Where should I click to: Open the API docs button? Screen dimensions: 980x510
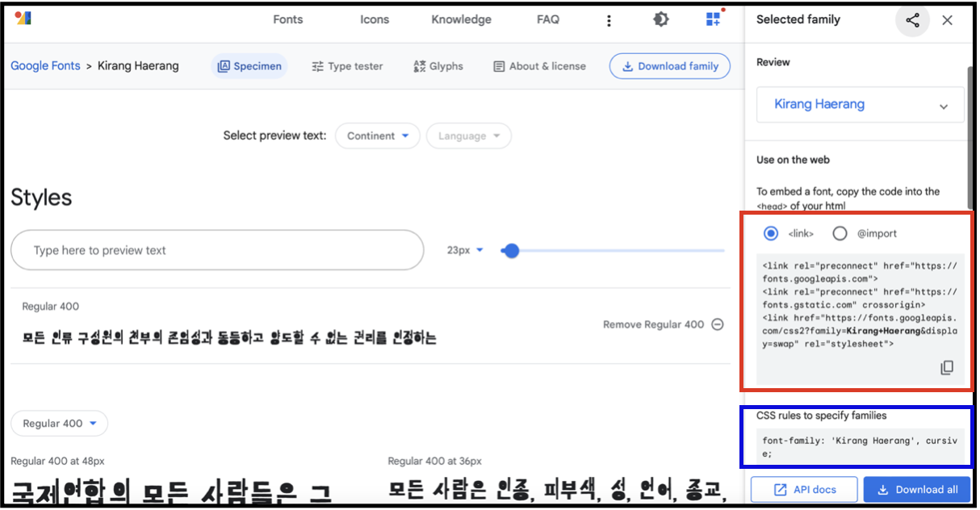pos(804,490)
